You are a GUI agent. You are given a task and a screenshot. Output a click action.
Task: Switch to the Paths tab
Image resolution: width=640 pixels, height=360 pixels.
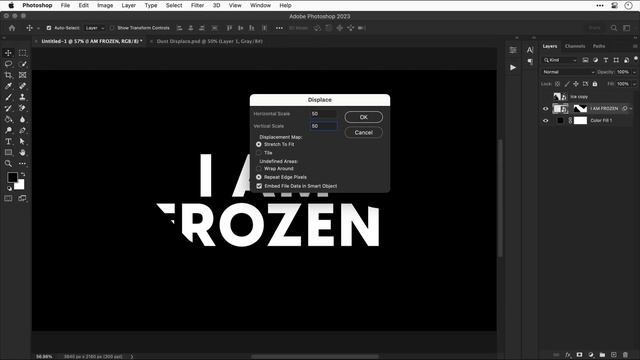pyautogui.click(x=599, y=46)
